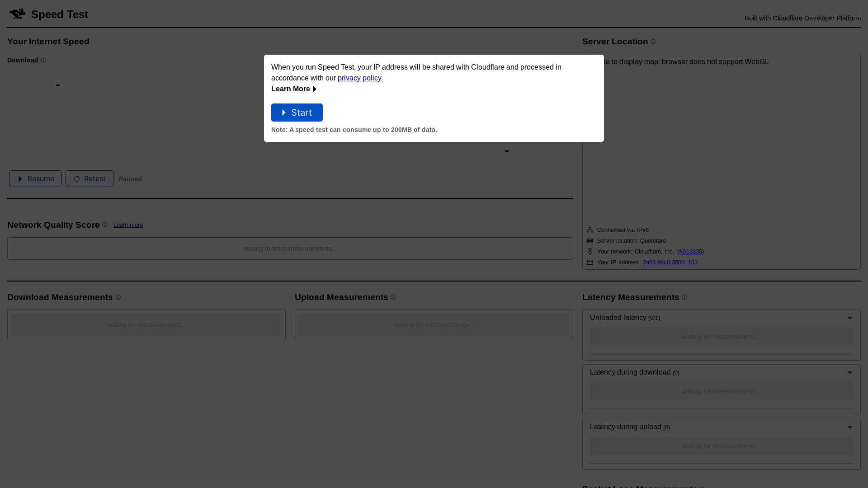Click the Resume button
The width and height of the screenshot is (868, 488).
pyautogui.click(x=35, y=178)
